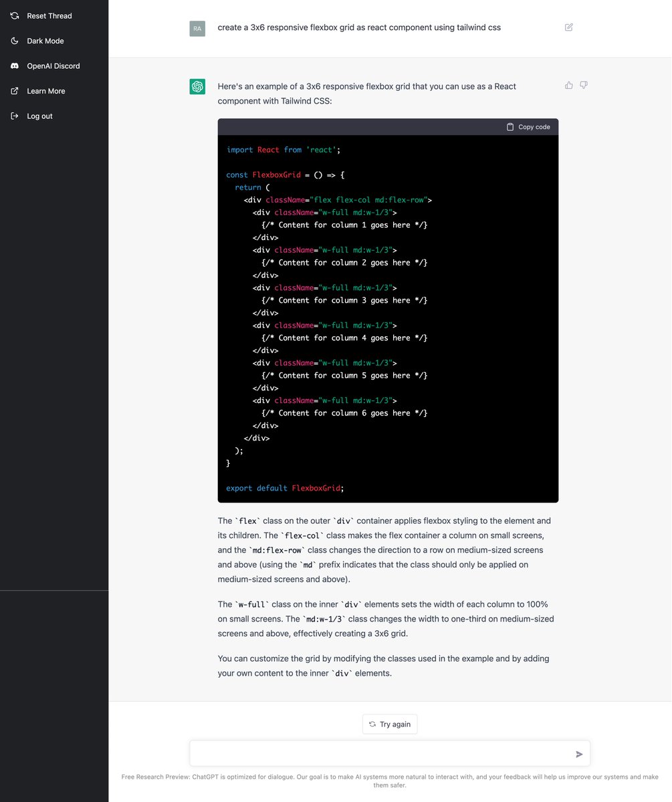Click the "export default FlexboxGrid;" line
Image resolution: width=672 pixels, height=802 pixels.
click(285, 488)
